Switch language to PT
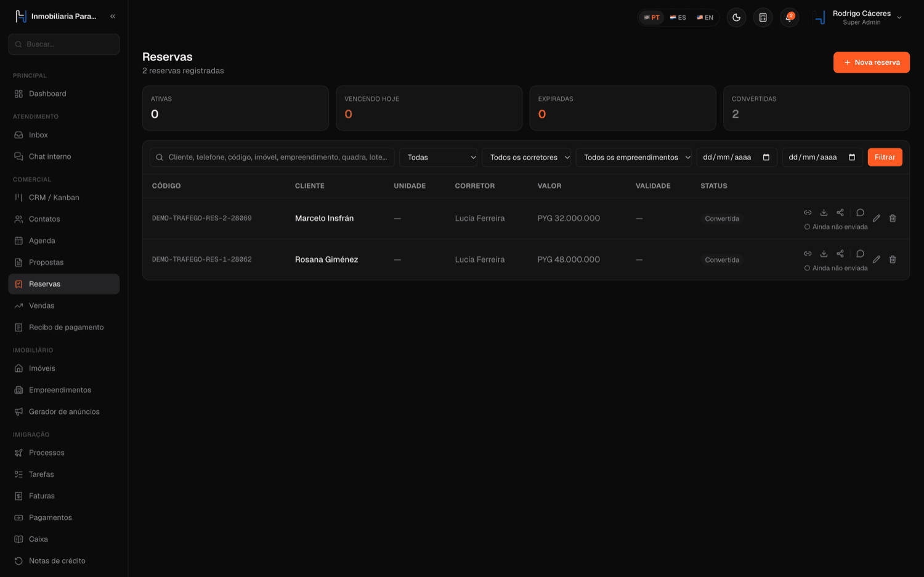This screenshot has height=577, width=924. coord(652,17)
